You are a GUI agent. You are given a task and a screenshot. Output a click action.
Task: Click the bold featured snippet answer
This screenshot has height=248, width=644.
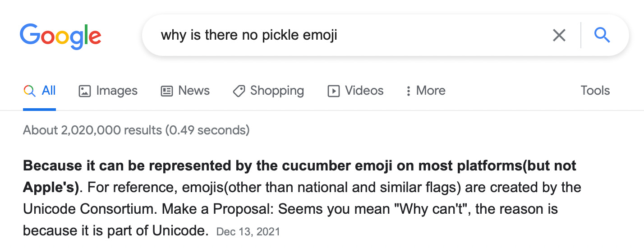299,176
